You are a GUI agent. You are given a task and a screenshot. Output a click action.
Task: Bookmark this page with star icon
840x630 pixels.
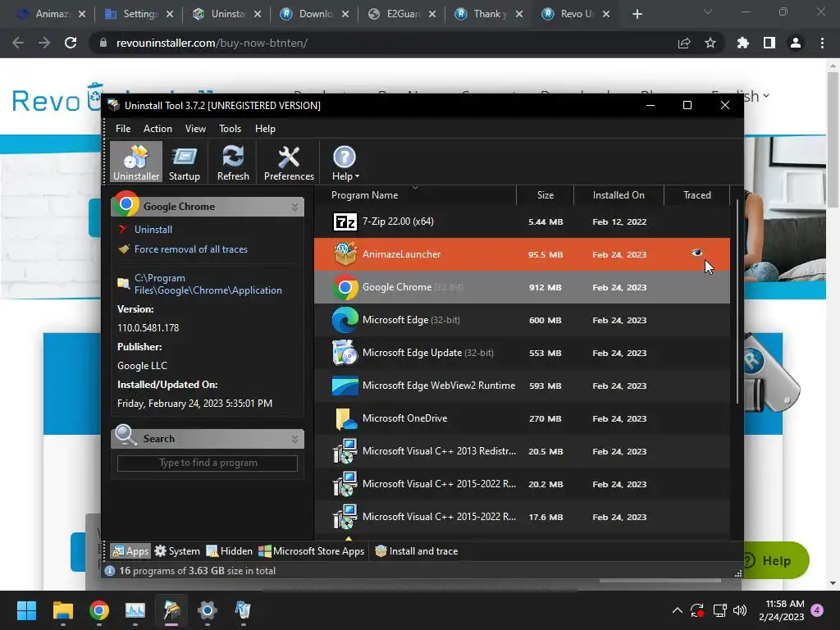pyautogui.click(x=710, y=43)
